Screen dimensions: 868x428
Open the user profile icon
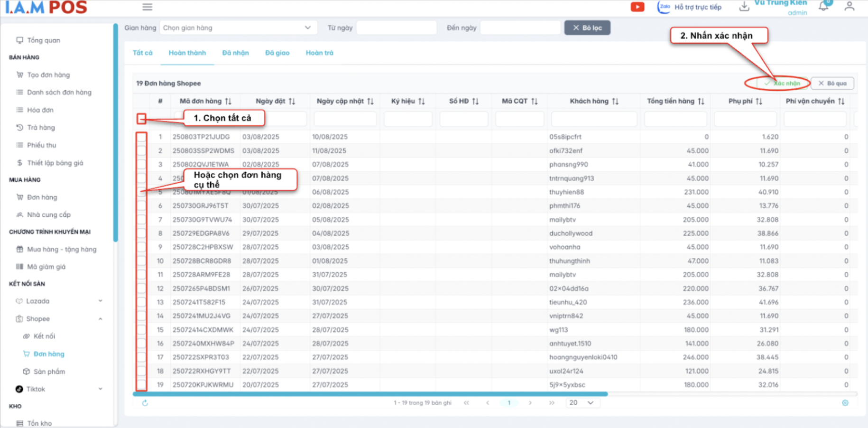point(849,7)
